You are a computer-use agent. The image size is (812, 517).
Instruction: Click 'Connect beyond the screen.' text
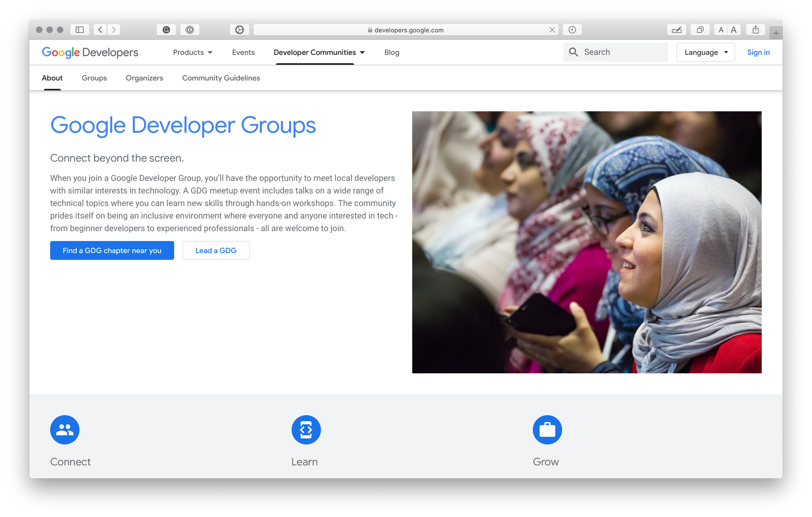pos(117,158)
